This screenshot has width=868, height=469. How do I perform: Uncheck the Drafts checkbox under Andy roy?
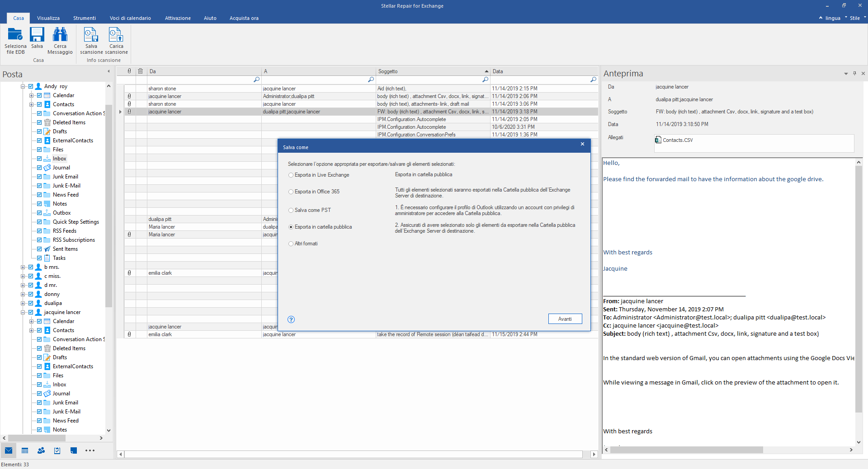click(39, 131)
